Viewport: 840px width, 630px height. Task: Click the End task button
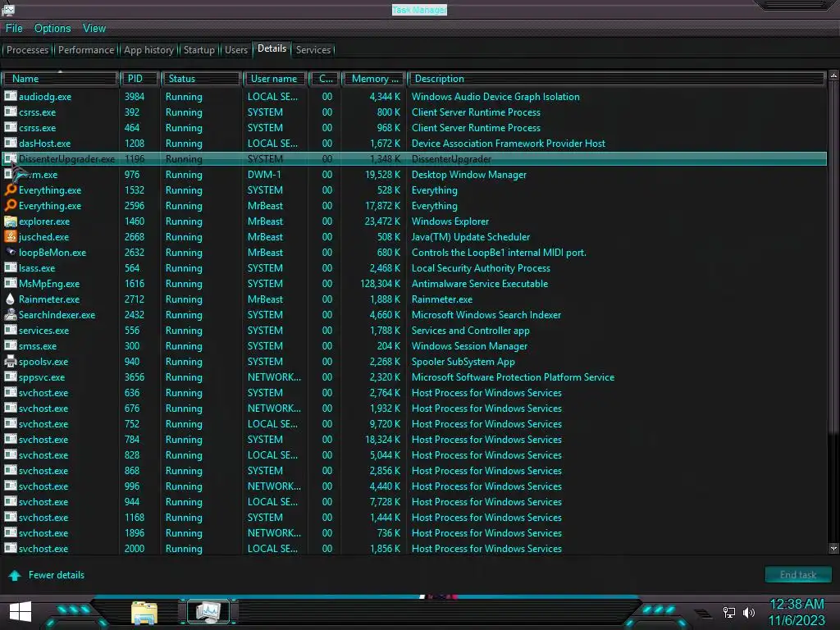coord(797,575)
